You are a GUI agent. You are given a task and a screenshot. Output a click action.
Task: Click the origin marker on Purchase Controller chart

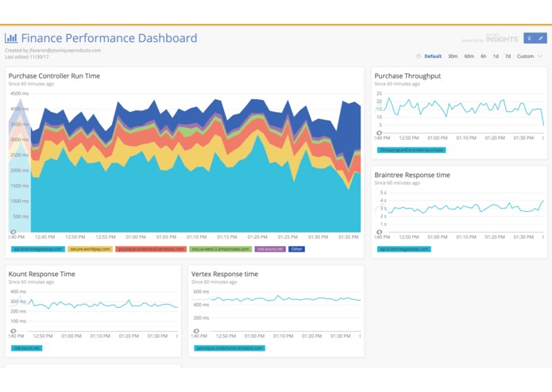(x=14, y=232)
